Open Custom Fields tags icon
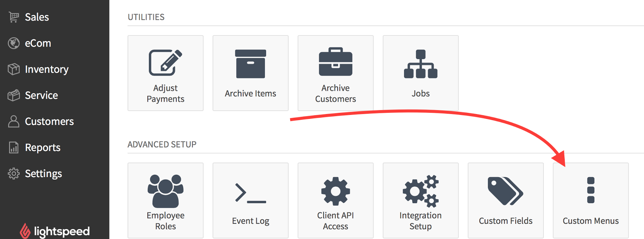 [x=506, y=191]
